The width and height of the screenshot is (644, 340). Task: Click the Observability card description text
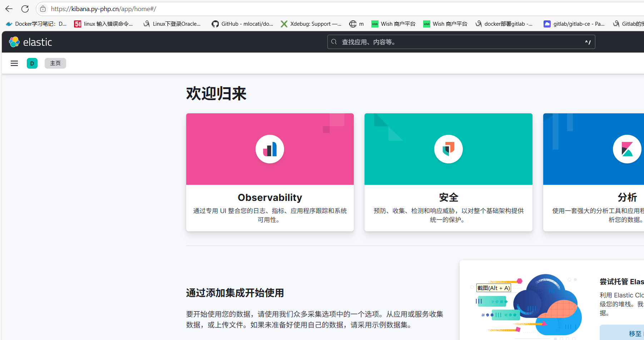[x=270, y=215]
